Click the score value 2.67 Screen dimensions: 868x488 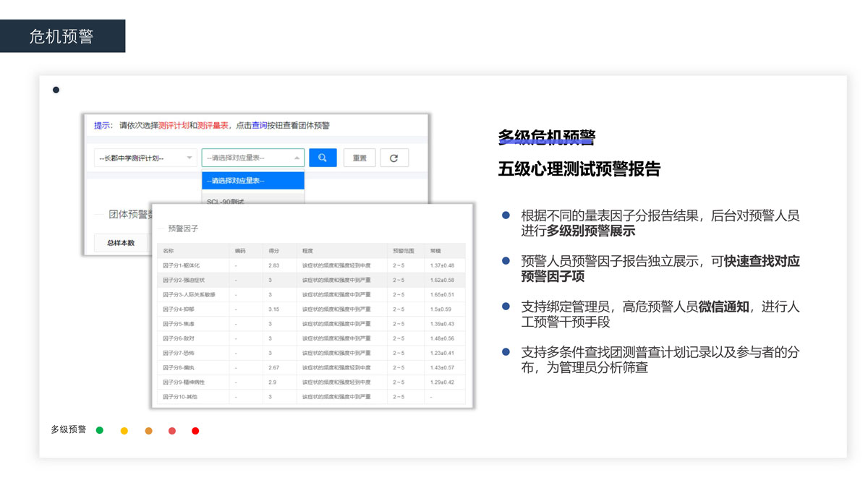coord(273,367)
